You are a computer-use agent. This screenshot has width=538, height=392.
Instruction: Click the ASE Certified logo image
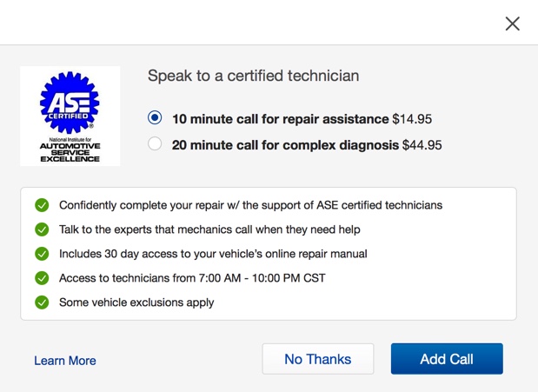pos(70,116)
